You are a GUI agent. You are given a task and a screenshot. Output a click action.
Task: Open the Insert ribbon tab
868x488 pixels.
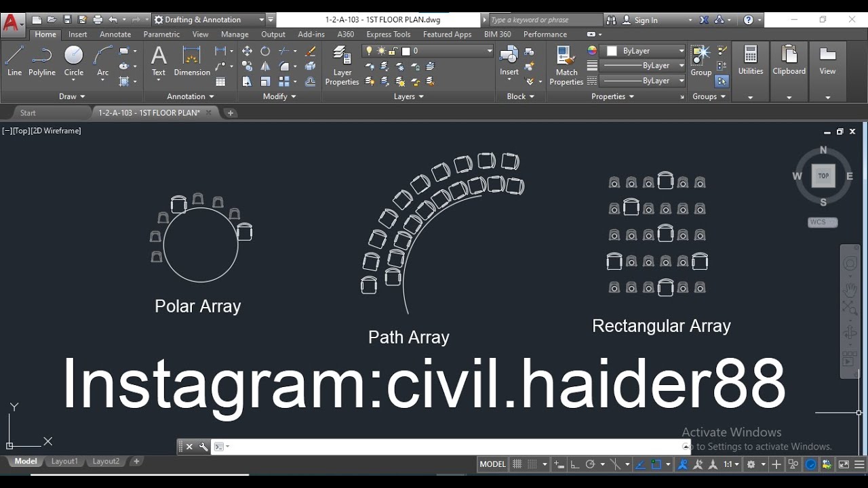[x=77, y=34]
